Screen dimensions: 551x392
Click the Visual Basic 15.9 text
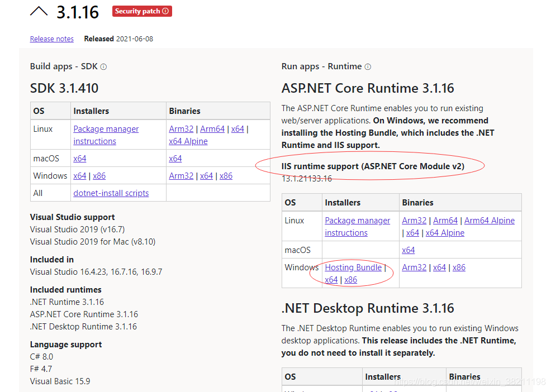(60, 381)
